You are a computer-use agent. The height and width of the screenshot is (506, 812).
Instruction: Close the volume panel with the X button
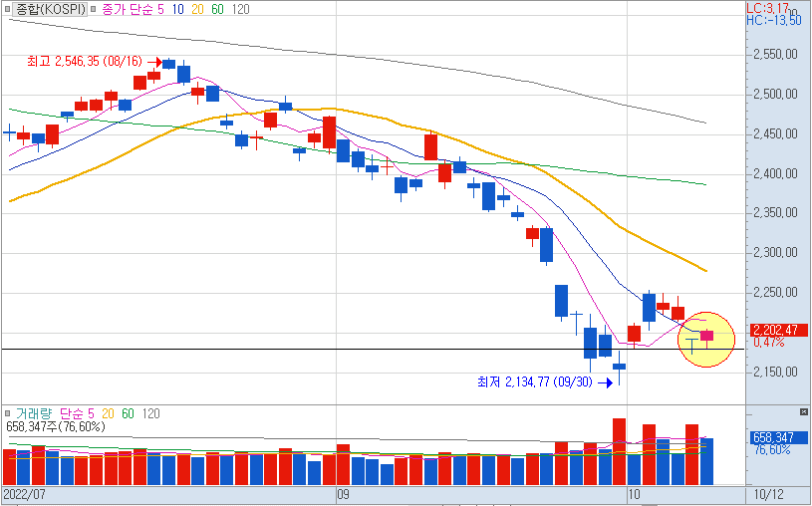(804, 412)
